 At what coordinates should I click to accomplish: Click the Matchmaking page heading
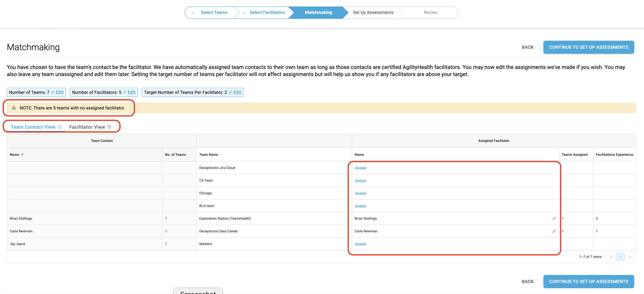coord(33,47)
